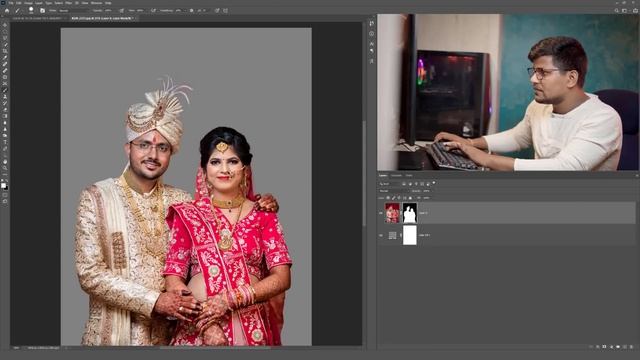Image resolution: width=640 pixels, height=360 pixels.
Task: Open the workspace switcher
Action: coord(624,11)
